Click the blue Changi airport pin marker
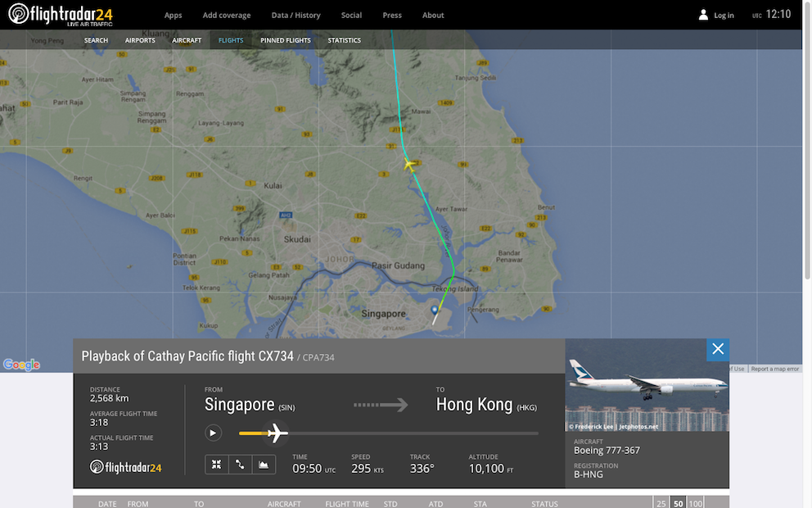This screenshot has width=812, height=508. (435, 310)
